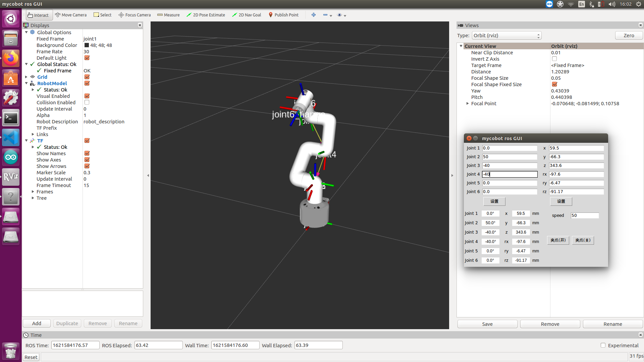Select the 2D Nav Goal tool
This screenshot has height=362, width=644.
pos(247,15)
